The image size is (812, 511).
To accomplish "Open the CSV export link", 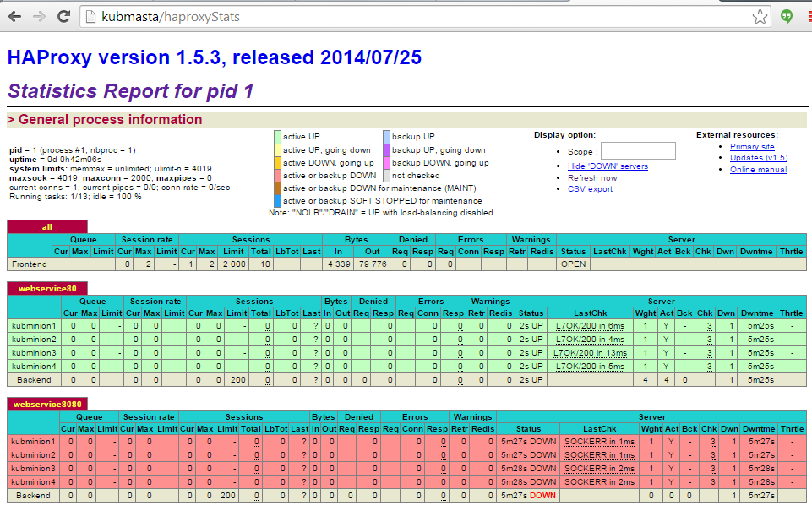I will tap(590, 189).
